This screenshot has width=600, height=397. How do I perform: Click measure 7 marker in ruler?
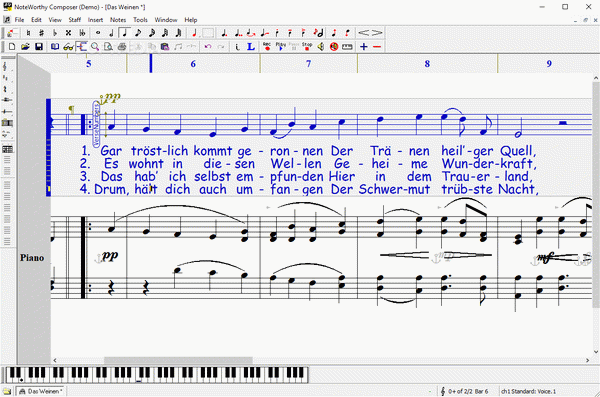(308, 64)
